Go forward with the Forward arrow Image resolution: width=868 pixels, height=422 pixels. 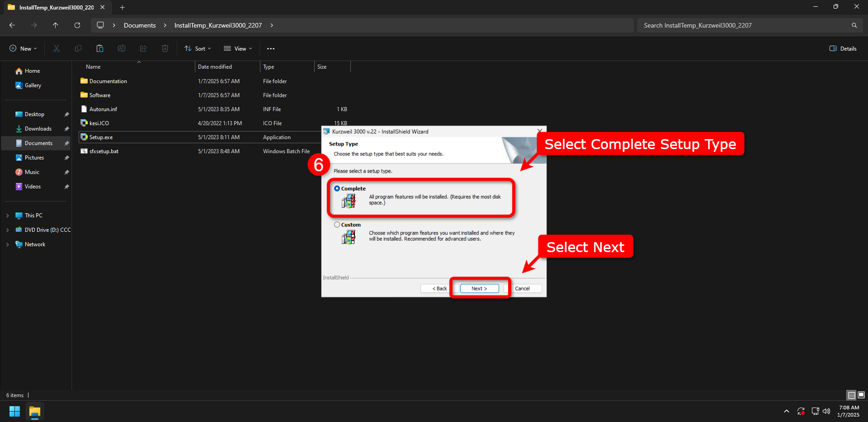34,25
